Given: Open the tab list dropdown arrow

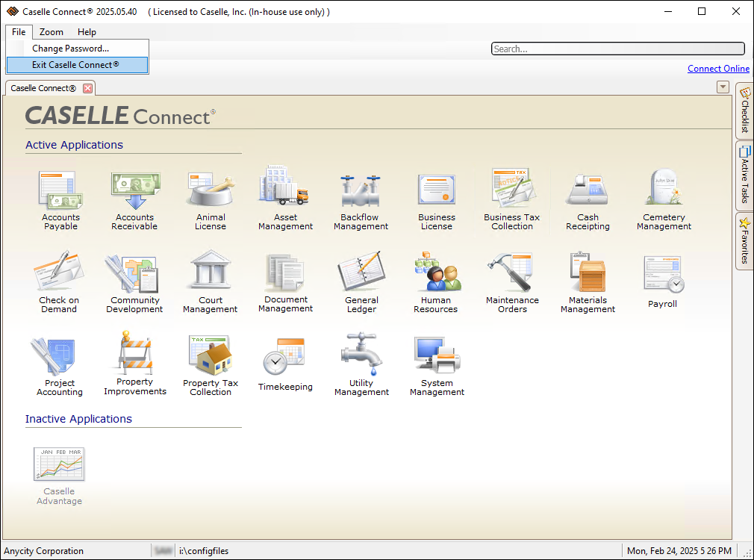Looking at the screenshot, I should [x=723, y=87].
